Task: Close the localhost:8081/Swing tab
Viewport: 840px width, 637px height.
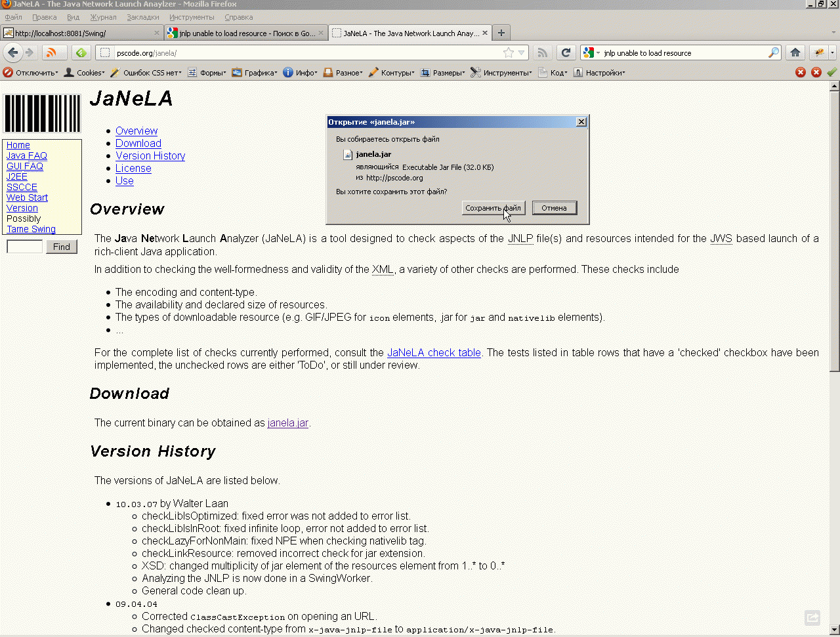Action: tap(157, 33)
